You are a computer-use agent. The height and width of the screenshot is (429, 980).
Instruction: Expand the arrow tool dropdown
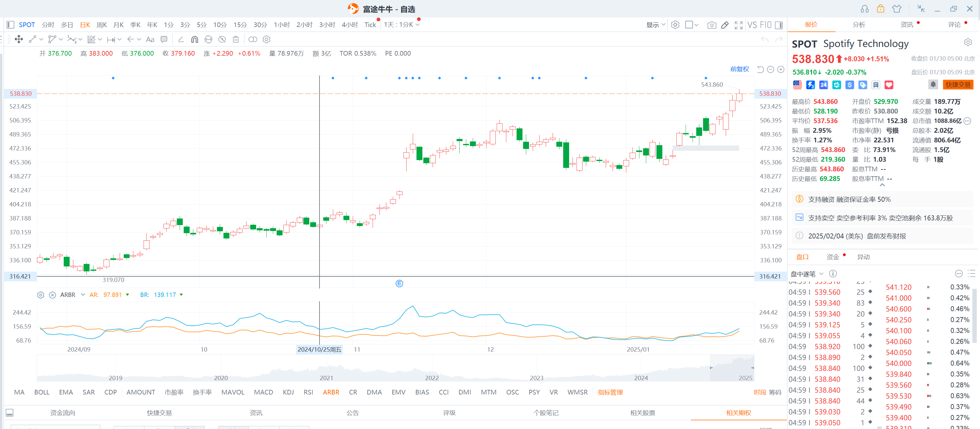tap(139, 39)
